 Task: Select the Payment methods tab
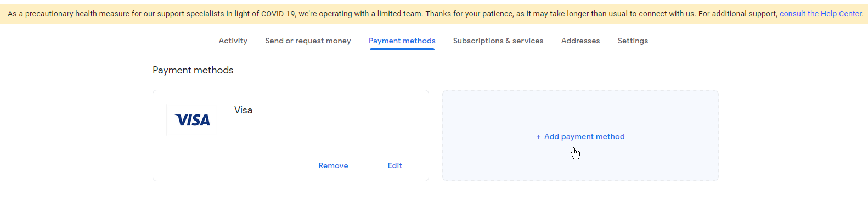click(402, 41)
